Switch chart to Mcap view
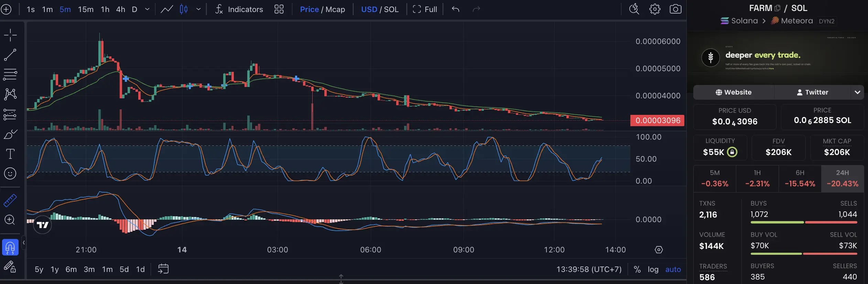The width and height of the screenshot is (868, 284). [x=335, y=9]
